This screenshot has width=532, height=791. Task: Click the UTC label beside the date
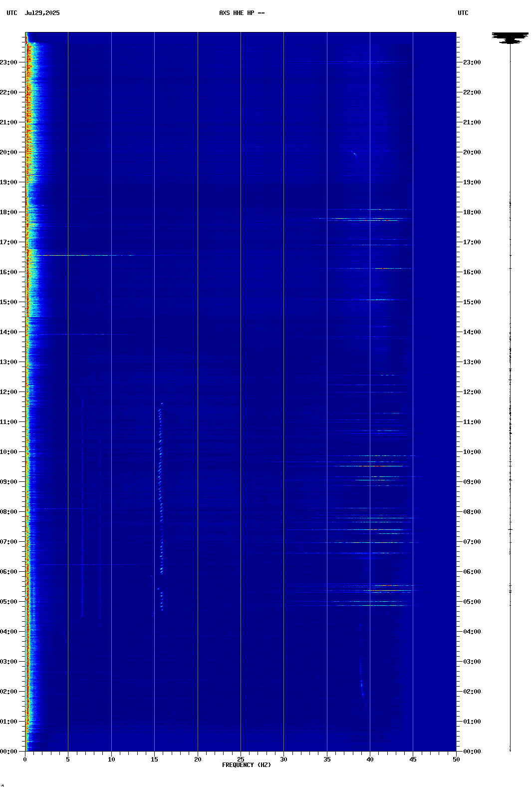pos(12,13)
